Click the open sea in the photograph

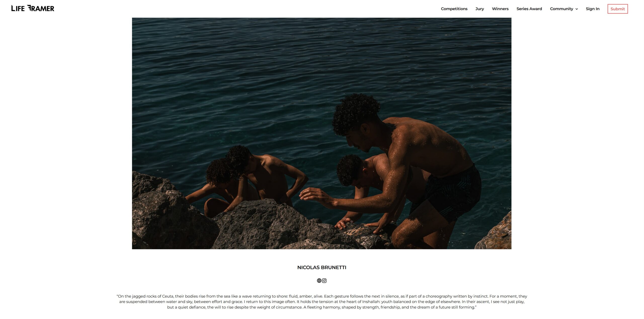pyautogui.click(x=252, y=75)
